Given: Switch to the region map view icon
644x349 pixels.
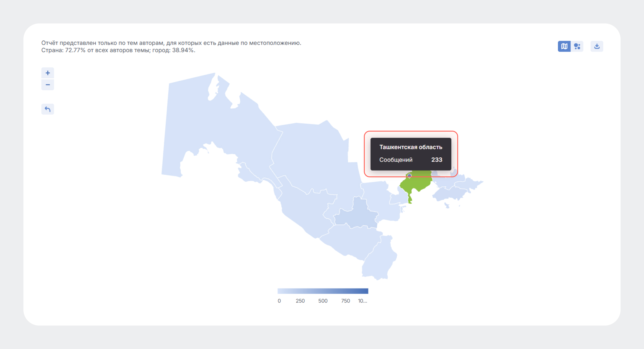Looking at the screenshot, I should click(564, 46).
